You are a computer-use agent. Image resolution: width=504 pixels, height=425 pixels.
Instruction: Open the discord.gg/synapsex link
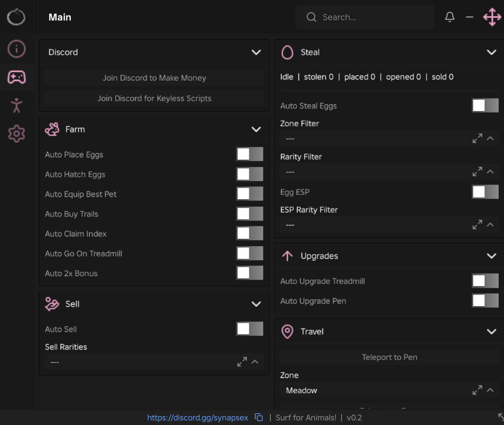pos(197,418)
